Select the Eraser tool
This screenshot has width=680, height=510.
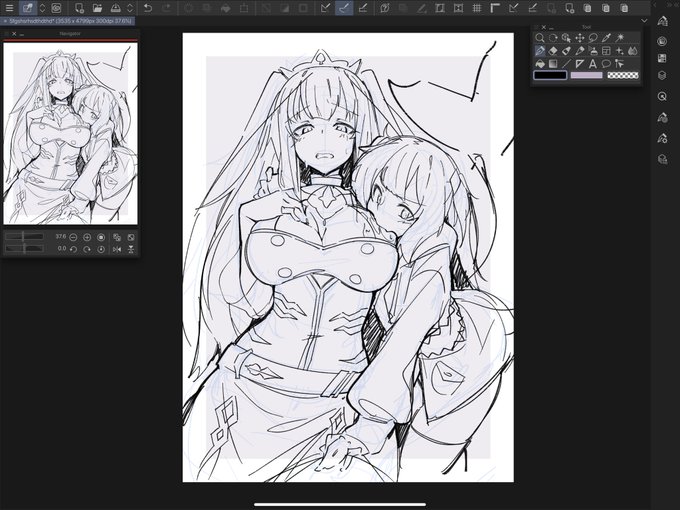[553, 51]
